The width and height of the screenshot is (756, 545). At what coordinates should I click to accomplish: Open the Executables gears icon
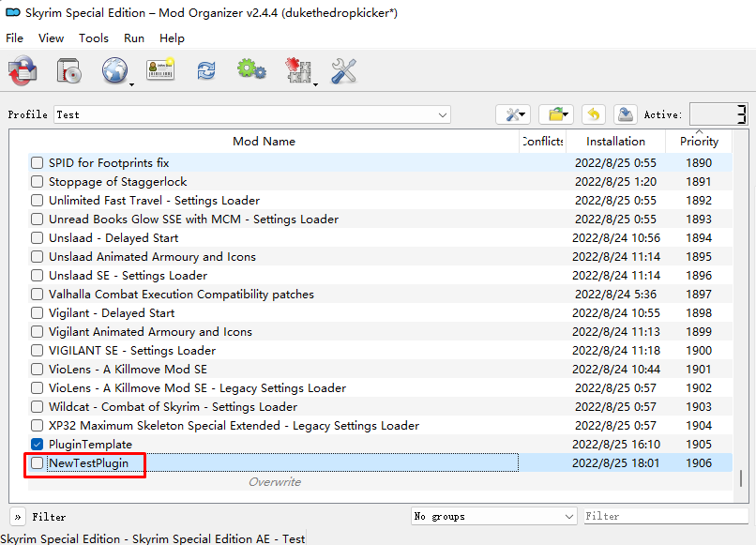click(251, 70)
